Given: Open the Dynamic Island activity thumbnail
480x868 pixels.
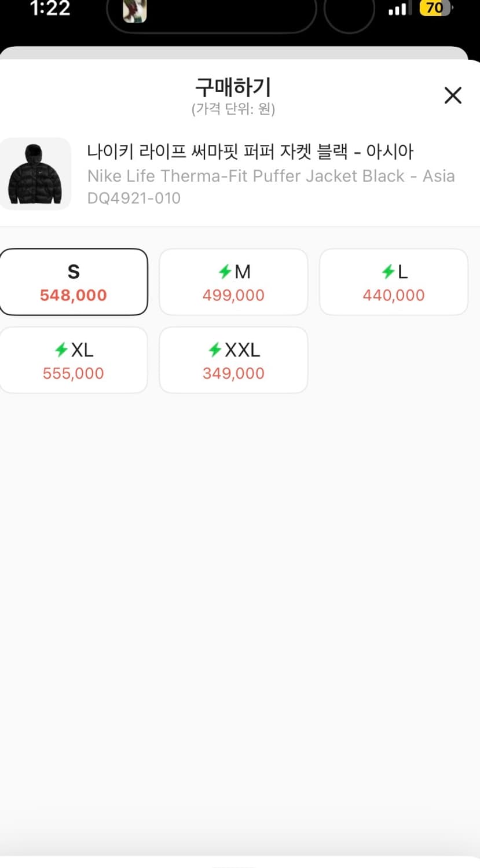Looking at the screenshot, I should [x=135, y=10].
